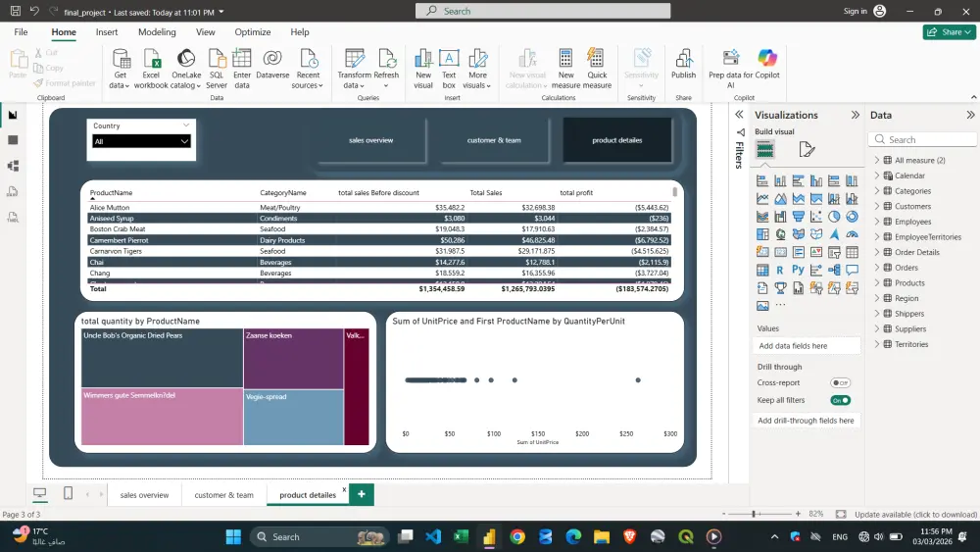This screenshot has width=980, height=552.
Task: Open the Format visual pane
Action: click(807, 149)
